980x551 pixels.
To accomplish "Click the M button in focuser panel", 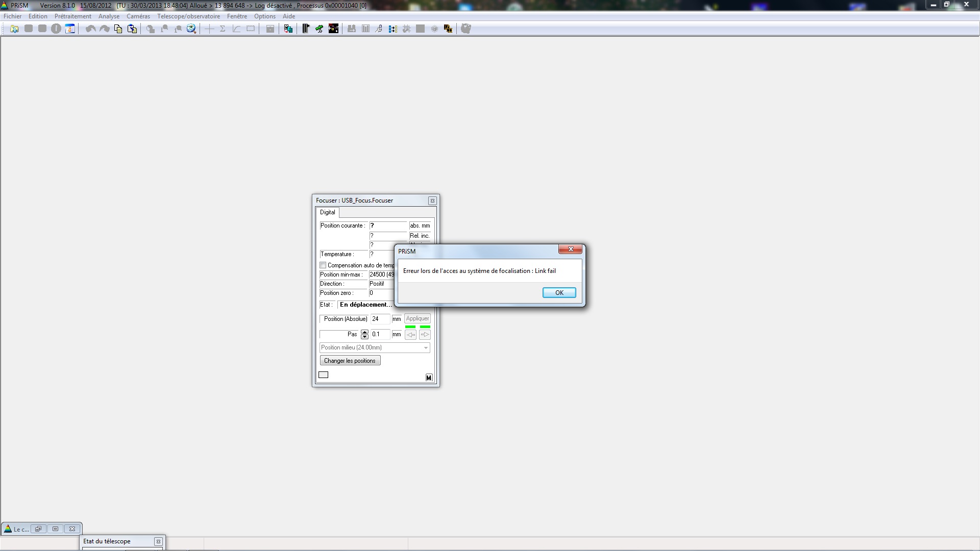I will tap(429, 378).
